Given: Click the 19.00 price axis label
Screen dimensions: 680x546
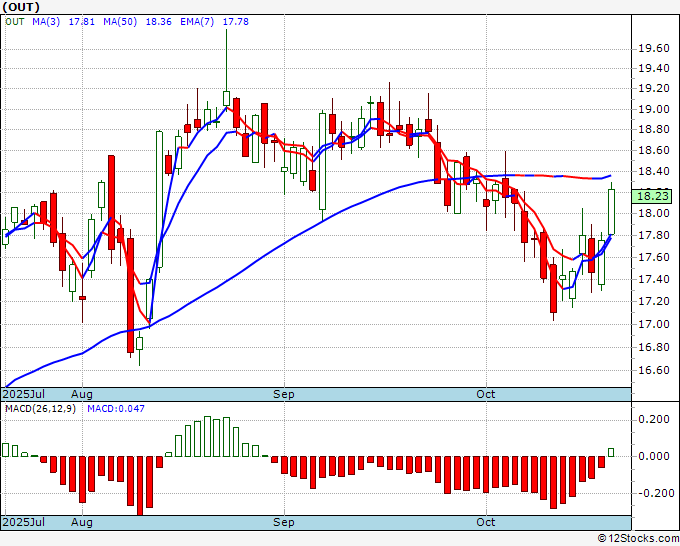Looking at the screenshot, I should [654, 109].
